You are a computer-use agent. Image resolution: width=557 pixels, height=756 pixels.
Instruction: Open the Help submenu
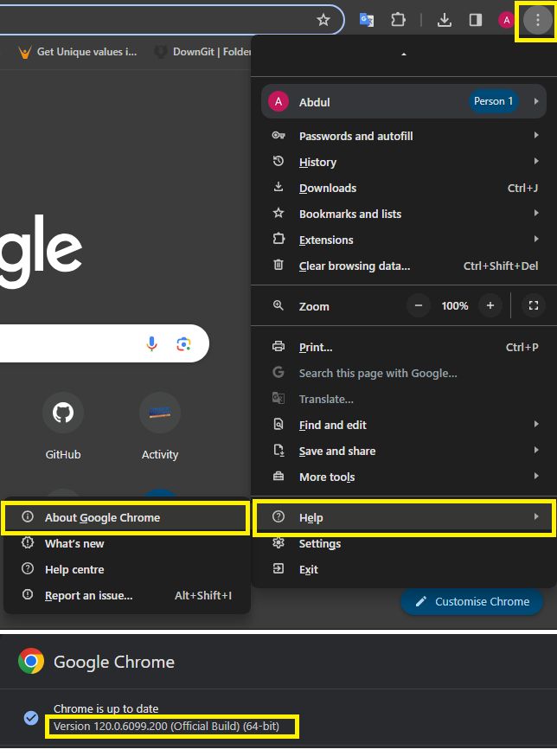404,518
